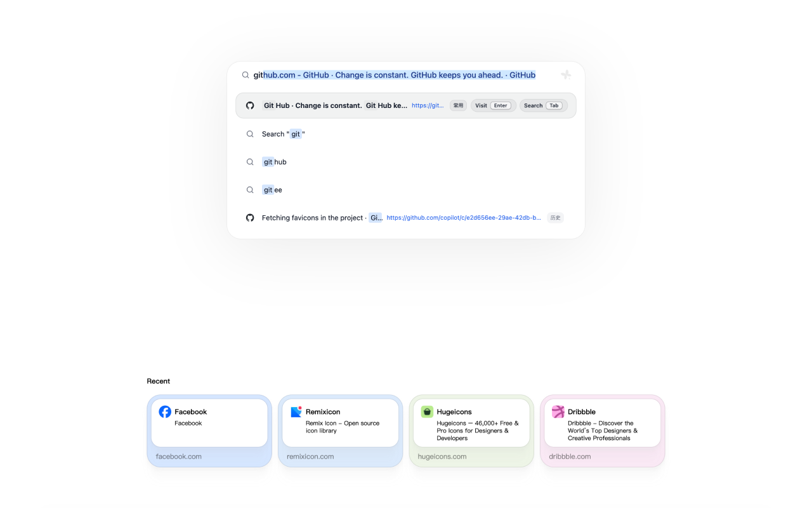Image resolution: width=812 pixels, height=508 pixels.
Task: Click the Facebook logo in the Recent card
Action: (165, 412)
